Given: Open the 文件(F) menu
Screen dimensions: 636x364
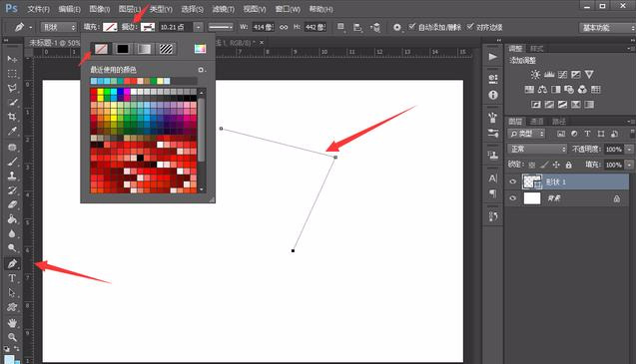Looking at the screenshot, I should click(x=38, y=9).
